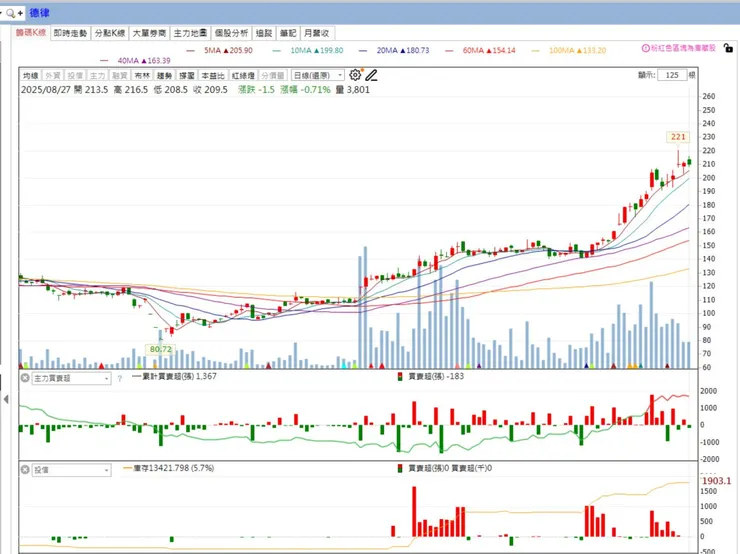The width and height of the screenshot is (740, 554).
Task: Click the 10MA legend entry
Action: coord(308,50)
